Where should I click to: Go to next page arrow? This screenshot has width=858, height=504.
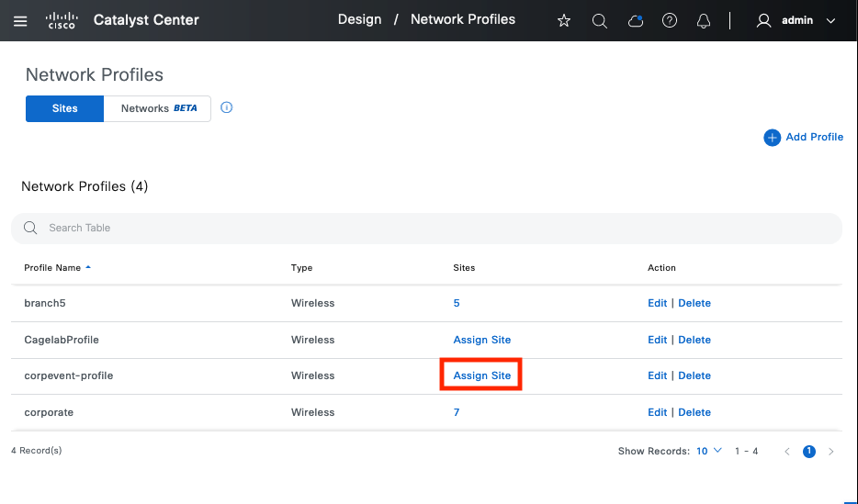coord(831,452)
